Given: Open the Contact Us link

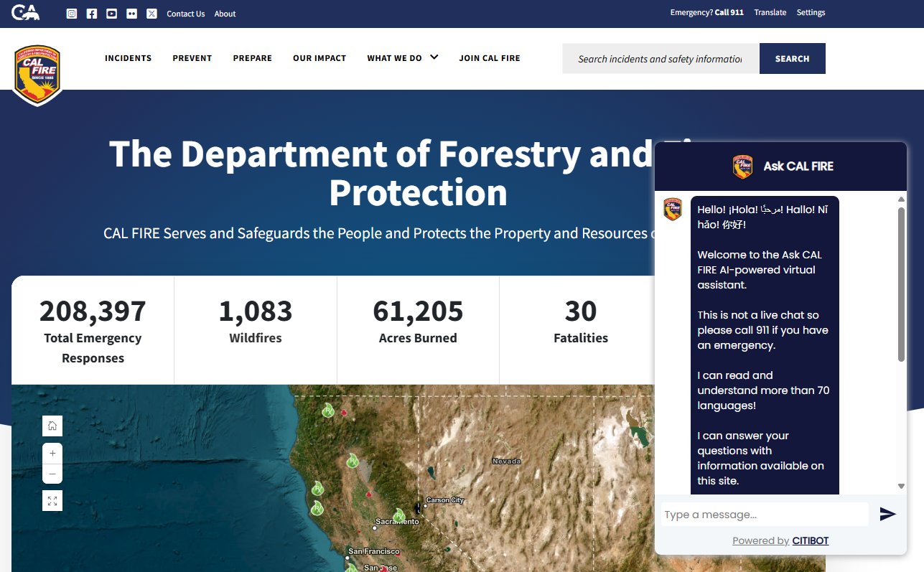Looking at the screenshot, I should pyautogui.click(x=186, y=14).
